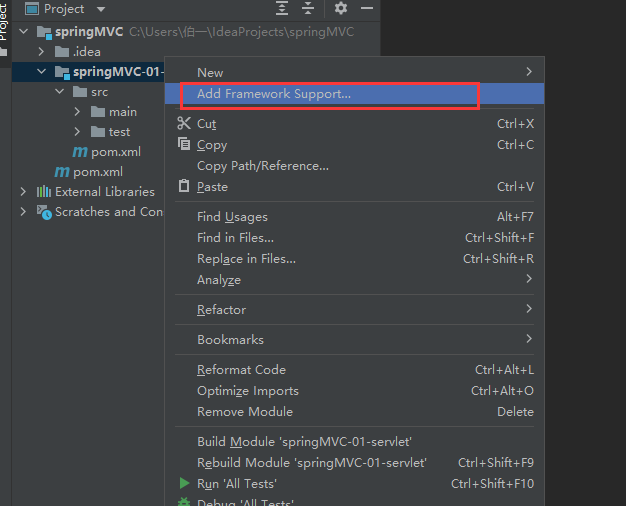Choose Copy Path/Reference
This screenshot has width=626, height=506.
tap(355, 166)
